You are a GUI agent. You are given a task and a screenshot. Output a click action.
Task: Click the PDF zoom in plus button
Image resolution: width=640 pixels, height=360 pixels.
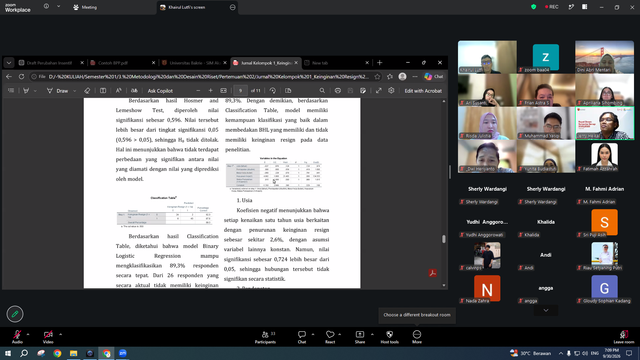point(211,91)
